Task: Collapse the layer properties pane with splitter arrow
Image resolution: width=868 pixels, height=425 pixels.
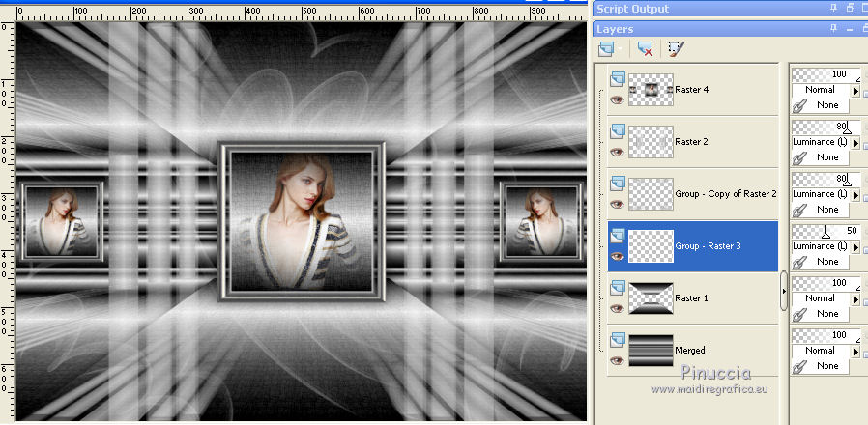Action: [783, 291]
